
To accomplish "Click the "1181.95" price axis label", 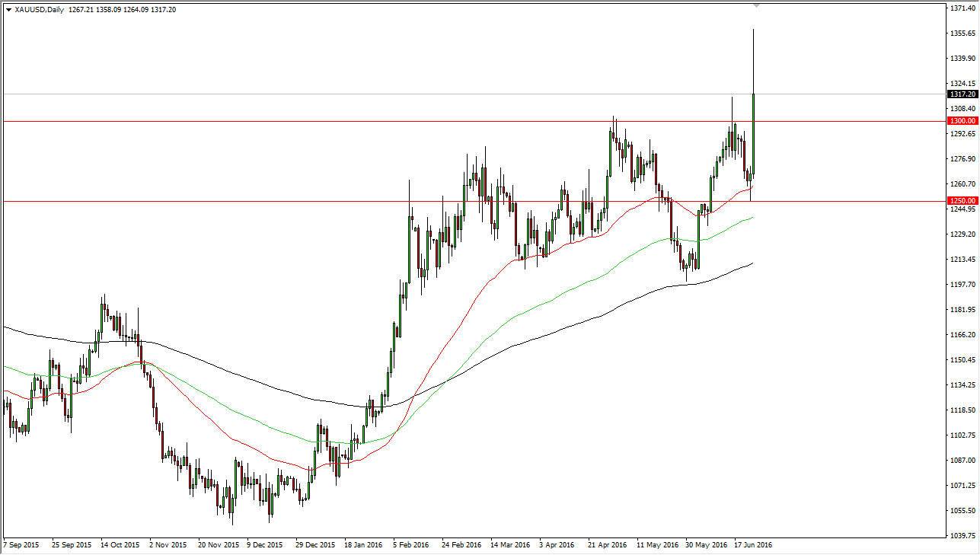I will [x=962, y=310].
